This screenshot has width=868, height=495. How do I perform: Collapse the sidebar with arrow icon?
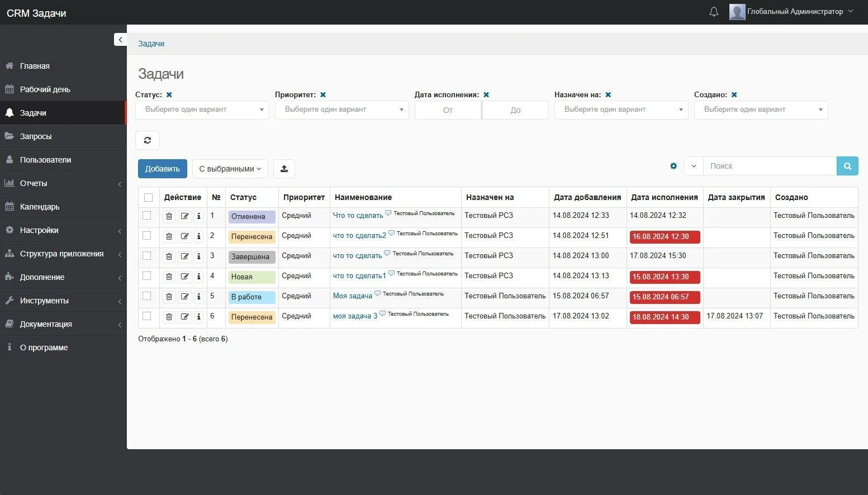pos(120,40)
